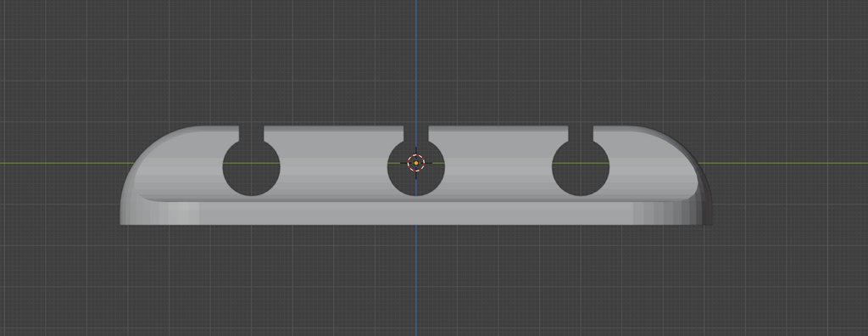Click the flat base strip below the holes

(x=415, y=213)
